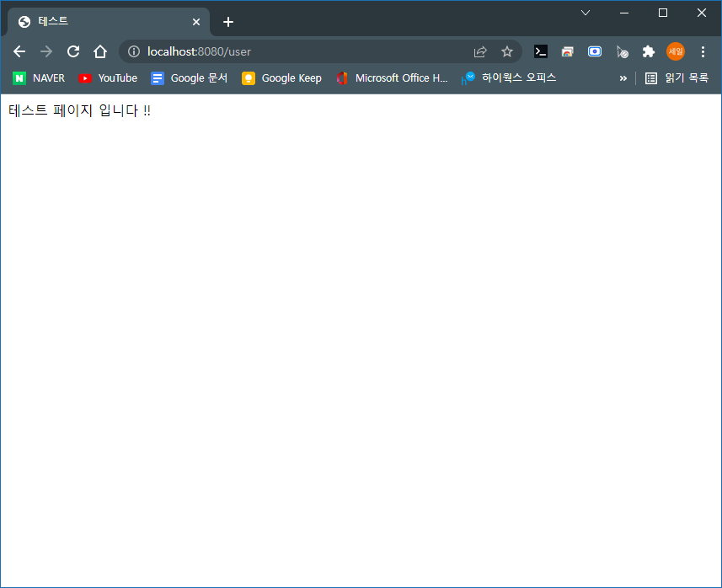Bookmark this page with the star
Image resolution: width=722 pixels, height=588 pixels.
507,51
